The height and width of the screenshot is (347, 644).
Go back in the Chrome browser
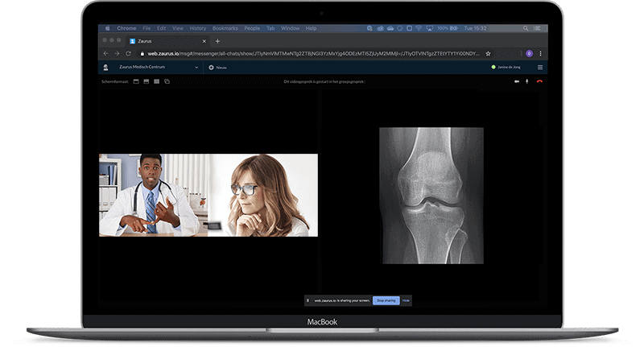106,53
